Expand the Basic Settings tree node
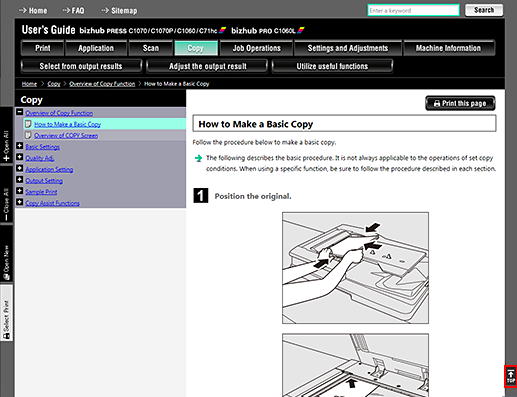This screenshot has width=517, height=397. pyautogui.click(x=20, y=146)
